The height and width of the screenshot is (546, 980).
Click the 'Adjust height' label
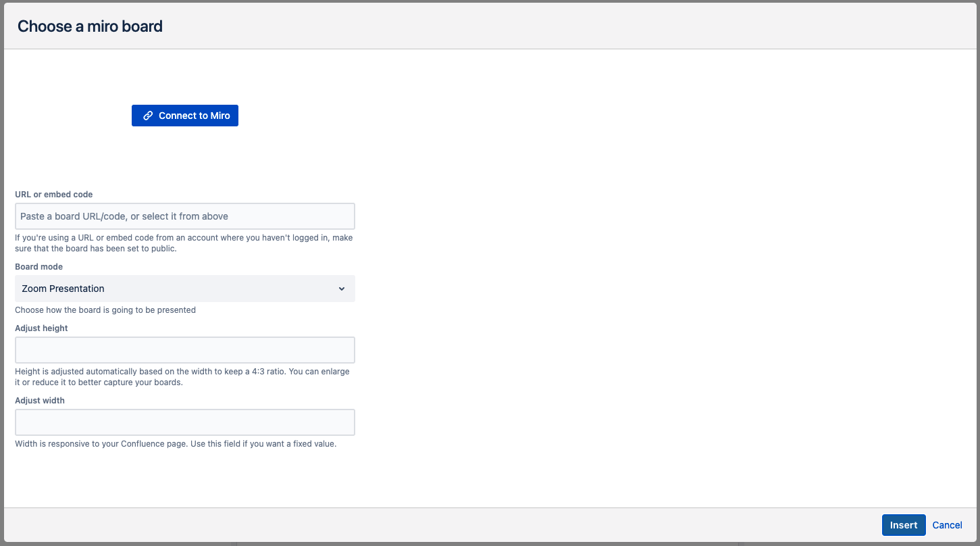tap(42, 328)
